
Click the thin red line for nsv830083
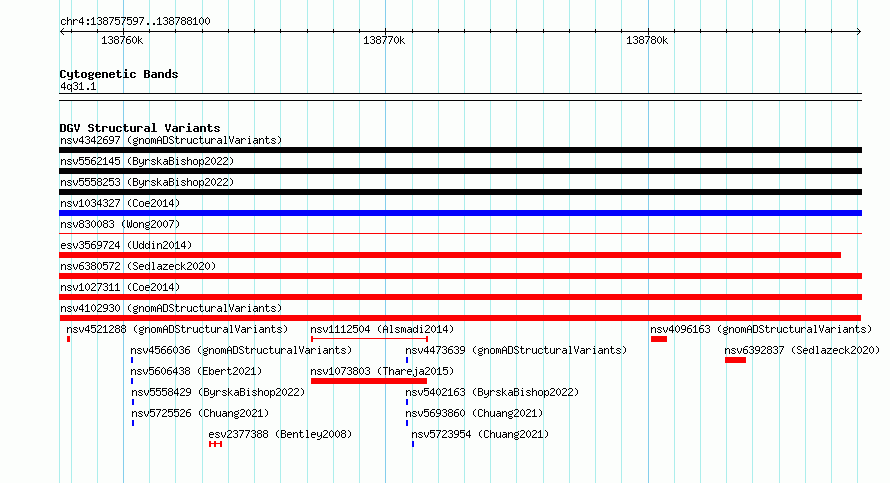click(460, 233)
